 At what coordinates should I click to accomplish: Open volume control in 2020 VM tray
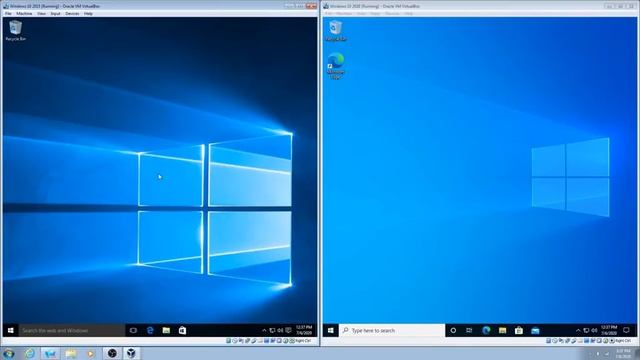click(594, 330)
